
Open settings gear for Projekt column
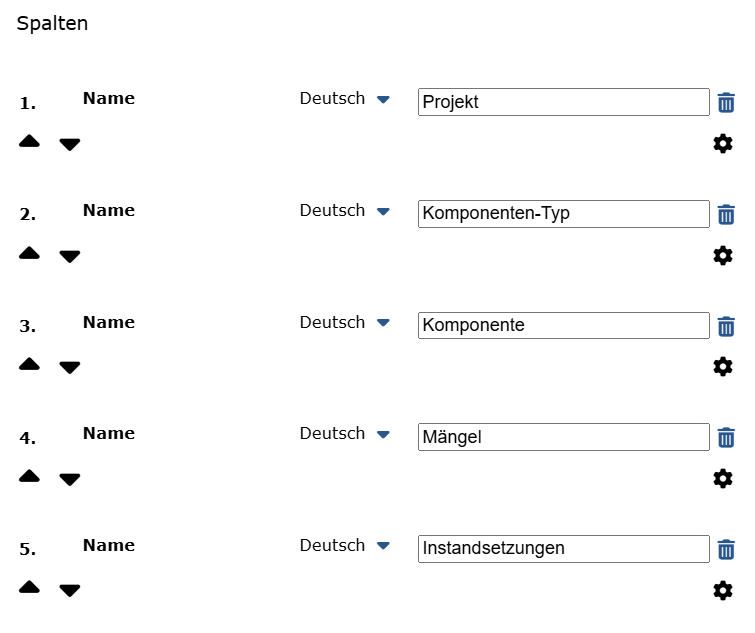pyautogui.click(x=723, y=143)
